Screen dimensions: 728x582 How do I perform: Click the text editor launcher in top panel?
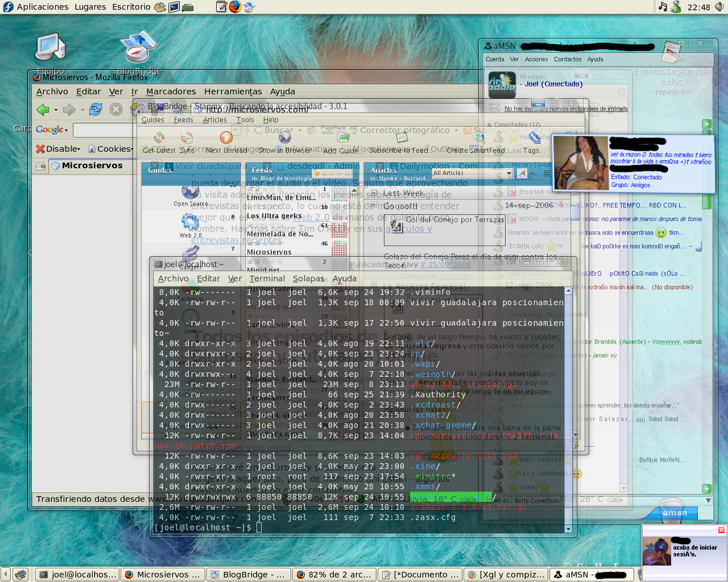(221, 7)
